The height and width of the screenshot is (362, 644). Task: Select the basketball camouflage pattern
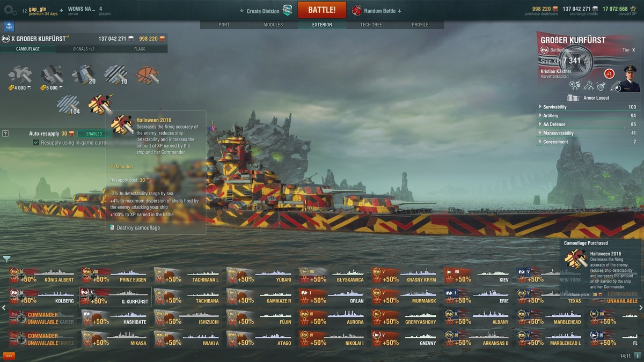click(147, 75)
